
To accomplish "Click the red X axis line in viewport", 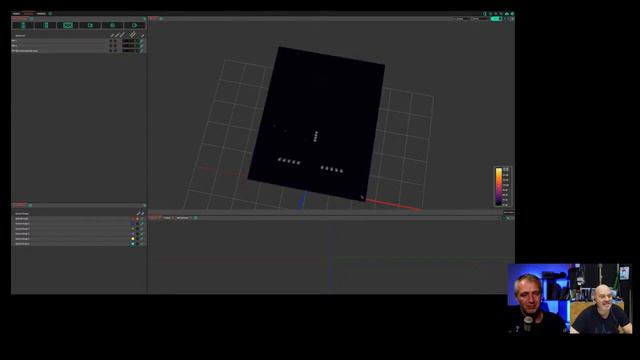I will (394, 205).
